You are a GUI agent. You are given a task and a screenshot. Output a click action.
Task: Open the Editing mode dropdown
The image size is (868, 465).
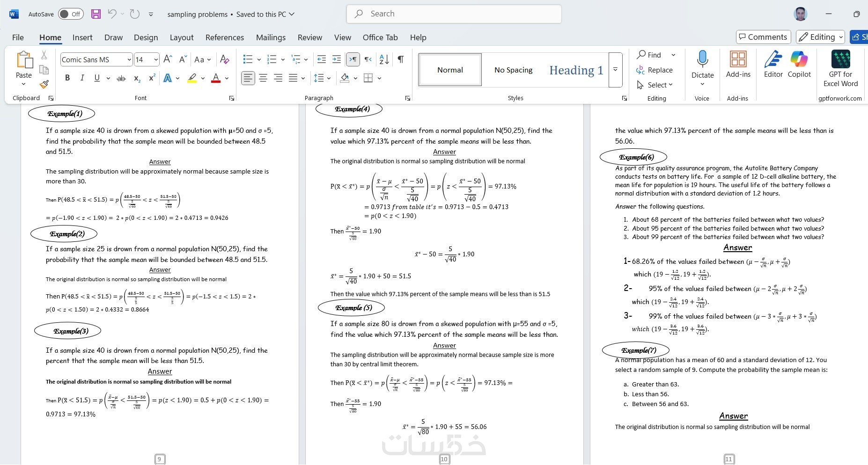coord(821,37)
